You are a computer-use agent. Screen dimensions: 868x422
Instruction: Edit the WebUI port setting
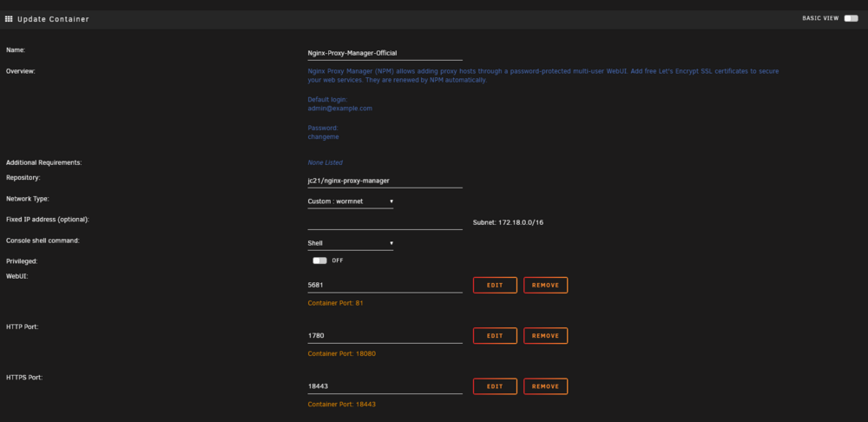(x=495, y=285)
